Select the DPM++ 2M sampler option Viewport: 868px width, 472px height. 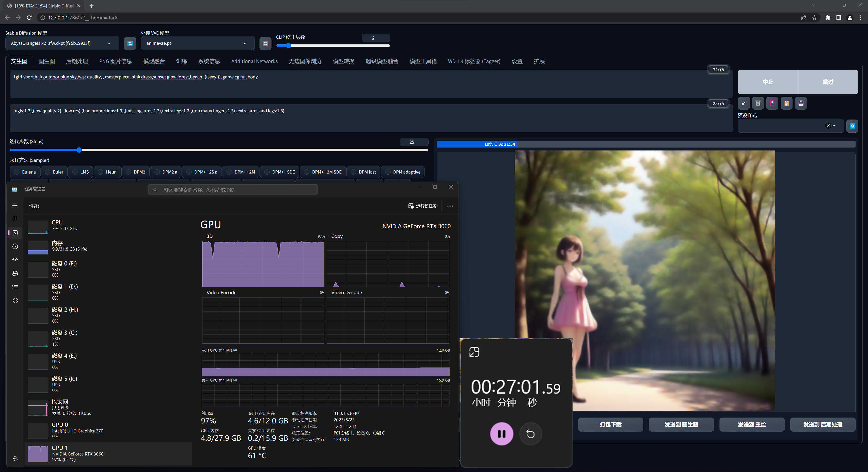229,172
